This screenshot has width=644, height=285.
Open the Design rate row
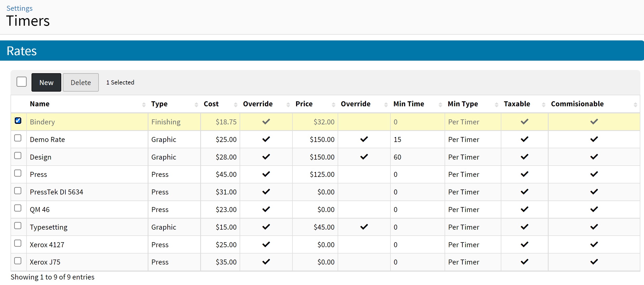tap(41, 157)
